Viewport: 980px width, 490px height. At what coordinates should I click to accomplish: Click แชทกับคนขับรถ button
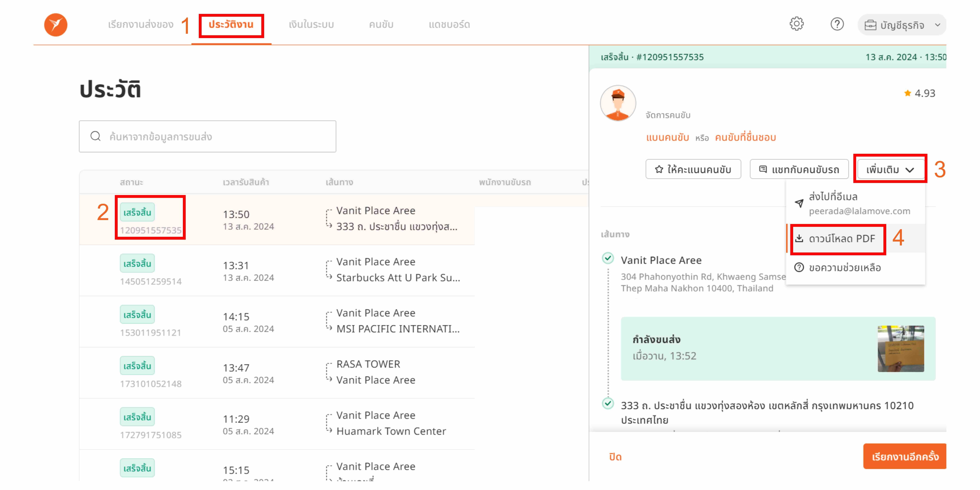click(x=799, y=169)
